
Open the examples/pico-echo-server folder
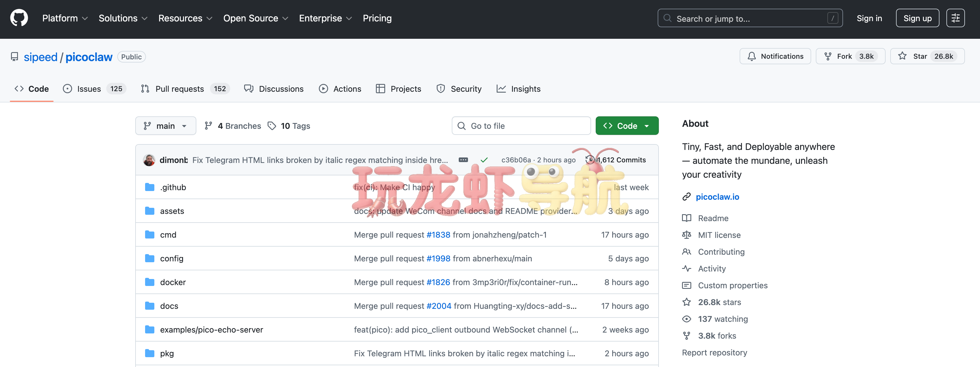[x=211, y=330]
